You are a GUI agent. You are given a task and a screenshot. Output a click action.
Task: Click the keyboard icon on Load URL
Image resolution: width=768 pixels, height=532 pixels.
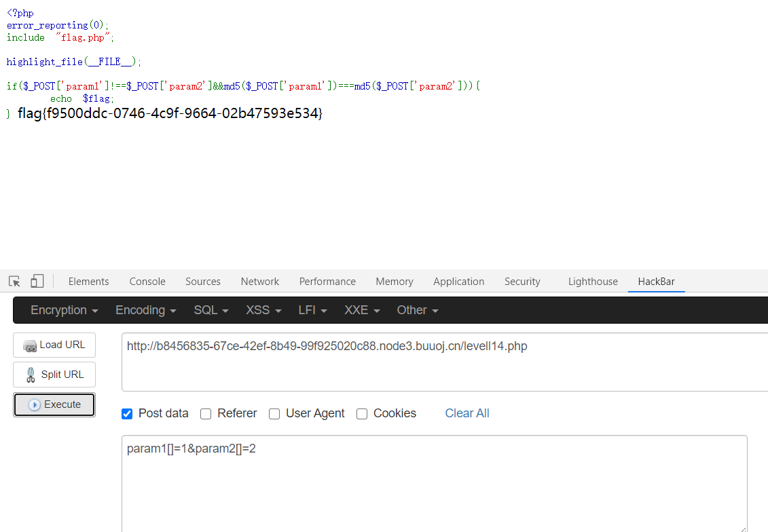click(29, 345)
